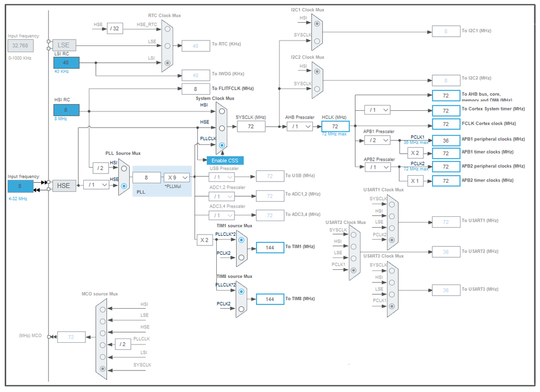The height and width of the screenshot is (392, 540).
Task: Click the LSI RC 40 block
Action: (66, 63)
